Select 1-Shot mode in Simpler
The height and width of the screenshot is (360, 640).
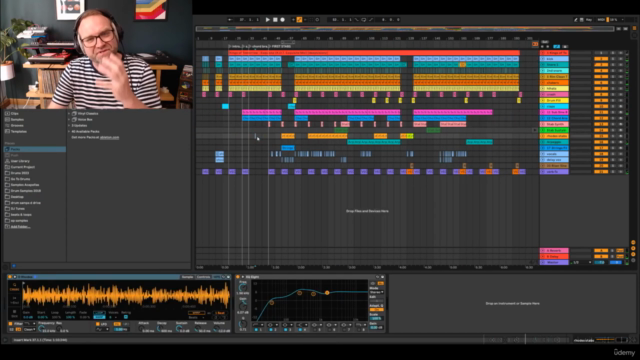tap(14, 300)
